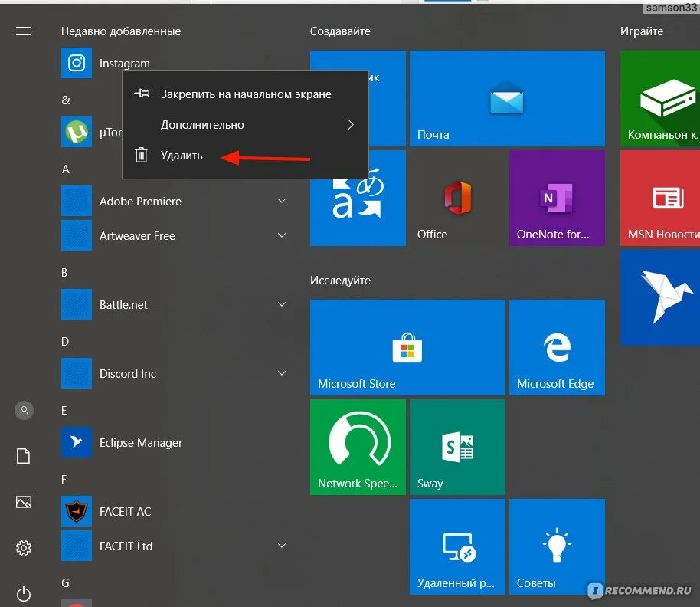Image resolution: width=700 pixels, height=607 pixels.
Task: Open the Дополнительно submenu
Action: coord(202,124)
